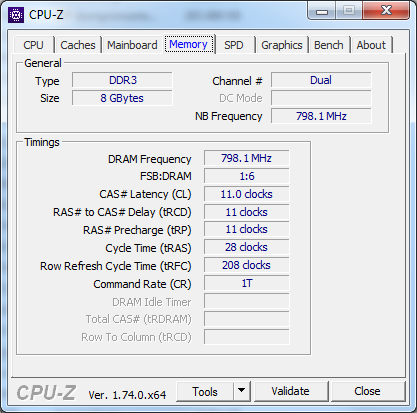
Task: Click the tRFC 208 clocks value
Action: coord(247,265)
